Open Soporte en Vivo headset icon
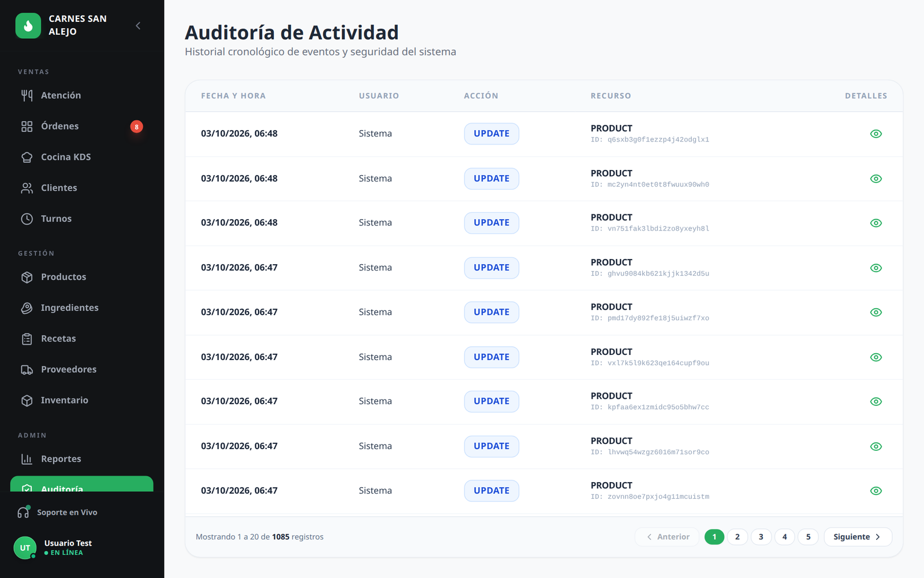The image size is (924, 578). tap(23, 512)
